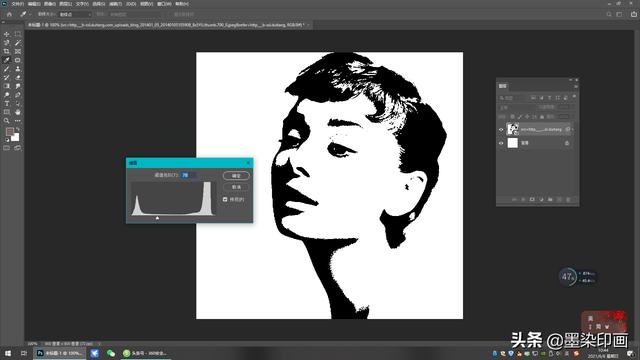Image resolution: width=640 pixels, height=360 pixels.
Task: Reset to default black and white colors
Action: tap(7, 140)
